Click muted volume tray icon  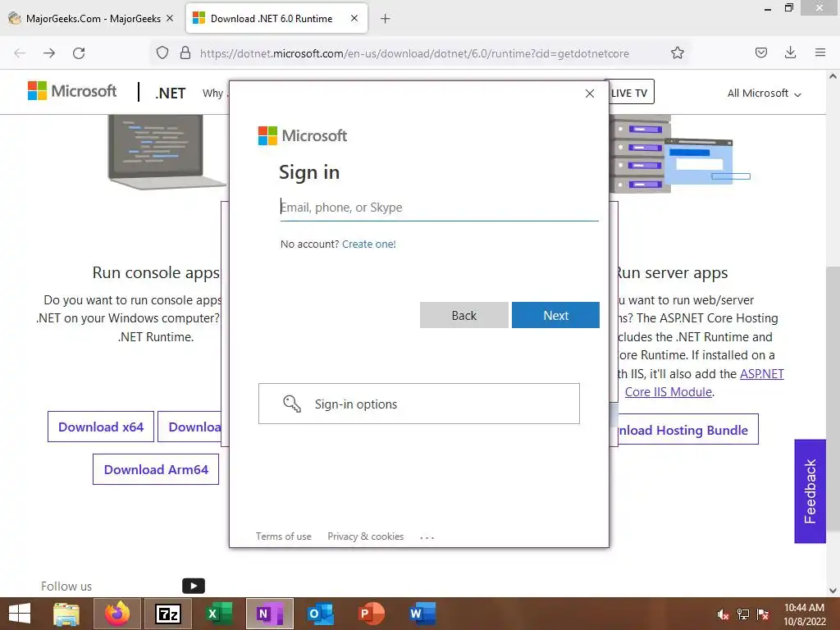(723, 614)
